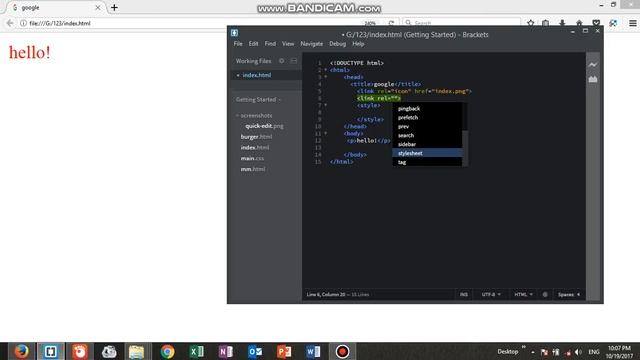The width and height of the screenshot is (640, 360).
Task: Expand the Getting Started project dropdown
Action: pos(258,100)
